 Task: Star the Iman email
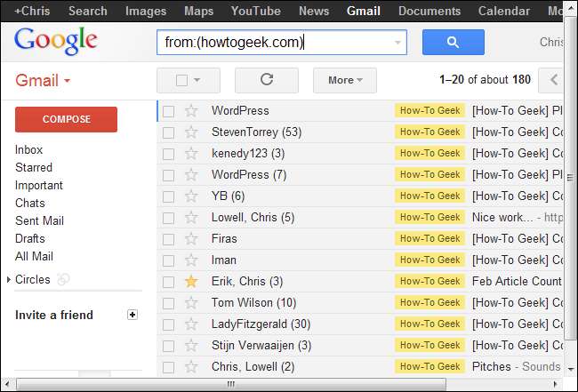pos(191,260)
